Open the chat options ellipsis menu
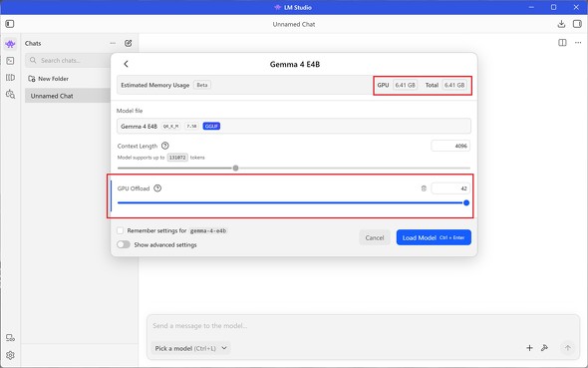 (x=578, y=43)
